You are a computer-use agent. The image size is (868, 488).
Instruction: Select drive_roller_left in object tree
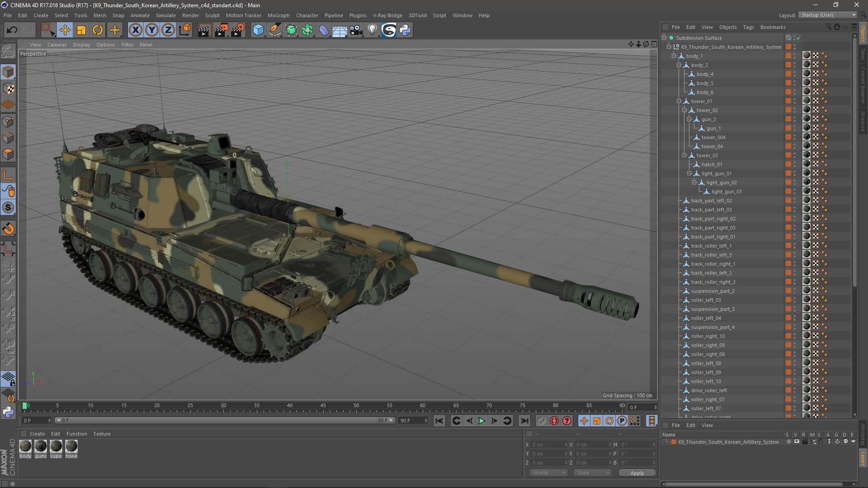pyautogui.click(x=709, y=390)
